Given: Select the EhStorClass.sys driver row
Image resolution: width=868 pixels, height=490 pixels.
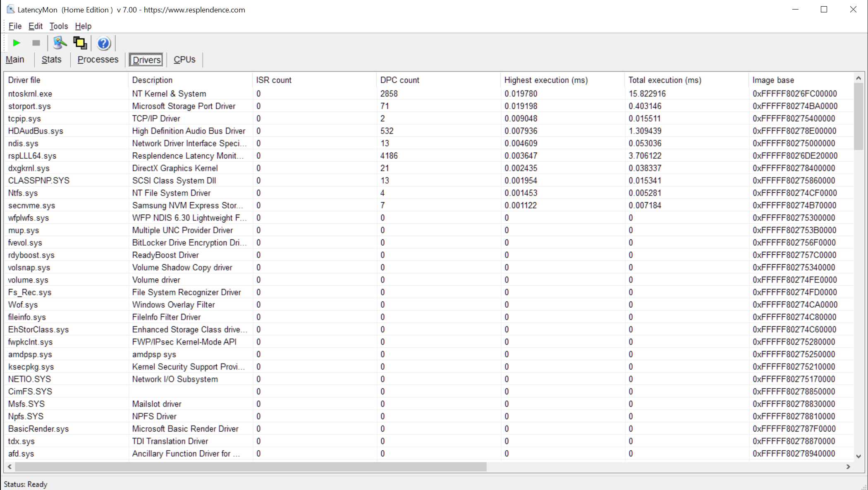Looking at the screenshot, I should tap(429, 330).
